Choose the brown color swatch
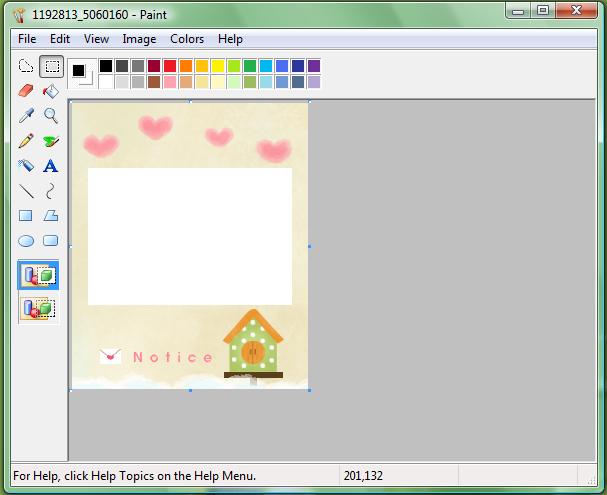This screenshot has width=607, height=495. tap(154, 82)
